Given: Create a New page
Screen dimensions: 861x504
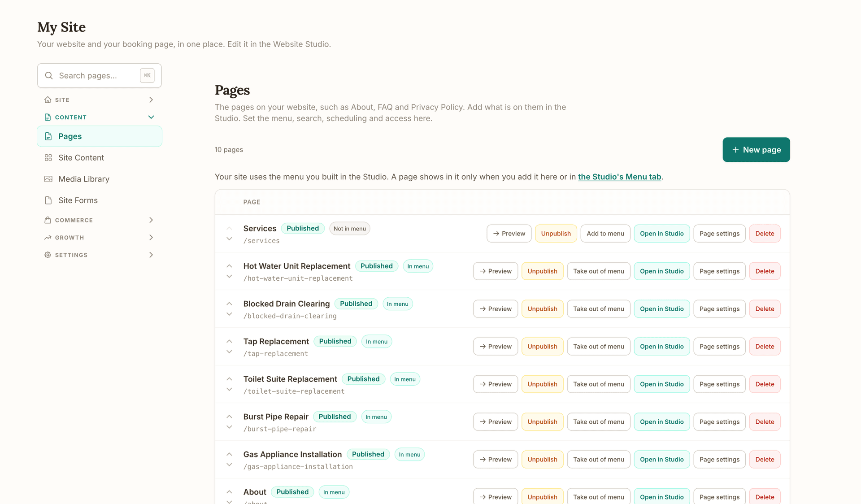Looking at the screenshot, I should [756, 150].
